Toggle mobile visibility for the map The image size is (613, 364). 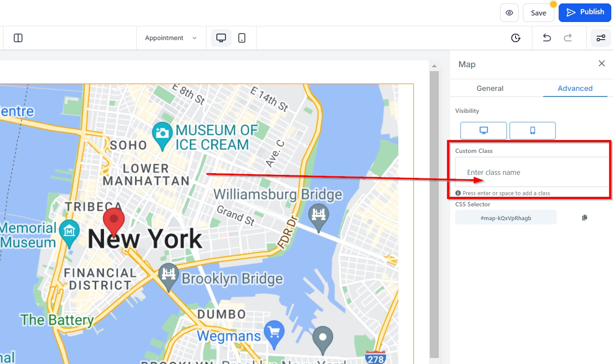[532, 131]
